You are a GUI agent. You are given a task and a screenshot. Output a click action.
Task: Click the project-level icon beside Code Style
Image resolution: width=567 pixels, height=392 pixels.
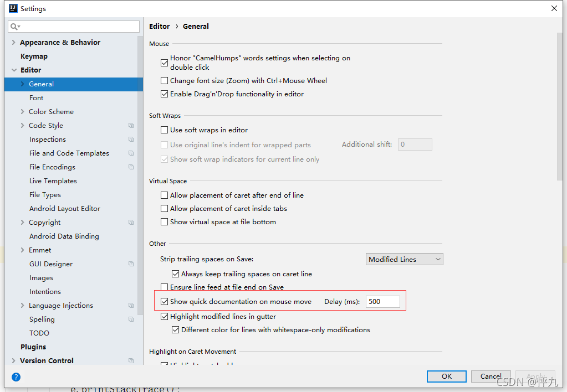(131, 125)
